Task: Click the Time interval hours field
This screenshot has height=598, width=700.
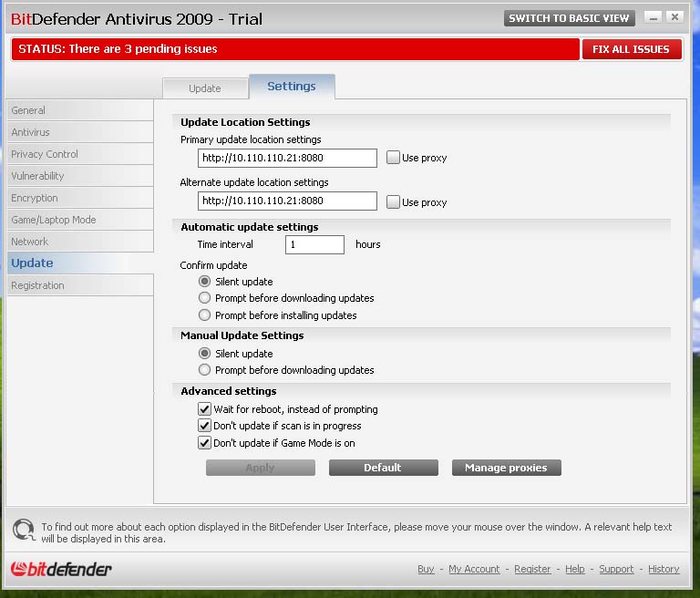Action: pos(314,244)
